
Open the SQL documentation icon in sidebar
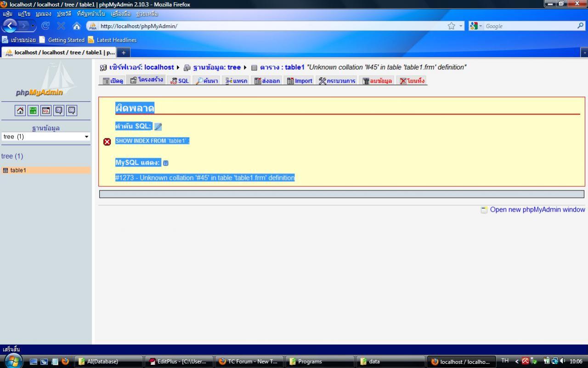(72, 110)
